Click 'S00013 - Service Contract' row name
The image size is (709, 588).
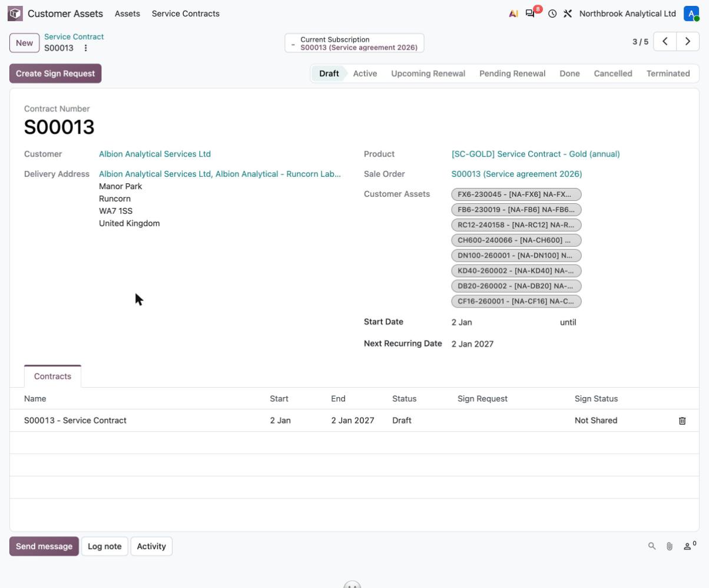pos(75,421)
